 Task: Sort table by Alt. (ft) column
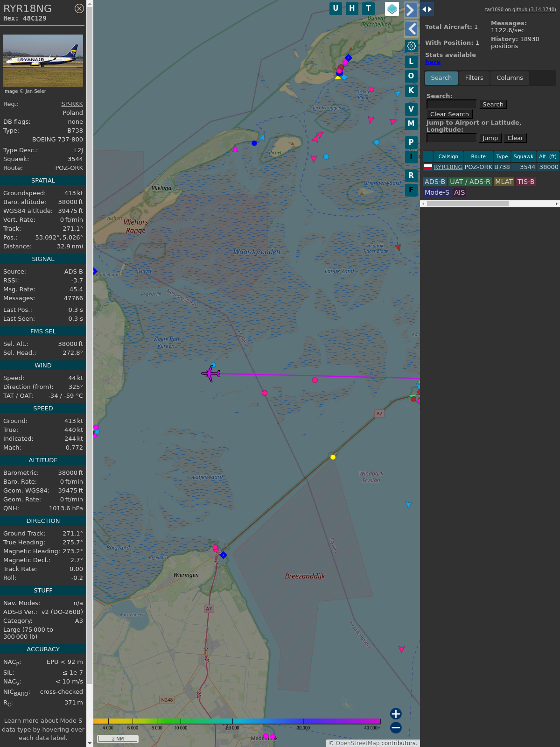point(548,157)
